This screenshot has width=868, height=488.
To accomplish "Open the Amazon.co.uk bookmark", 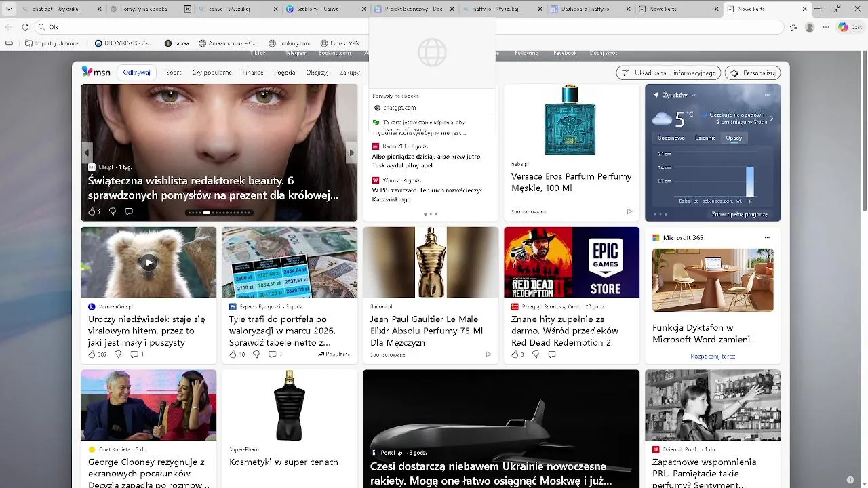I will point(229,43).
